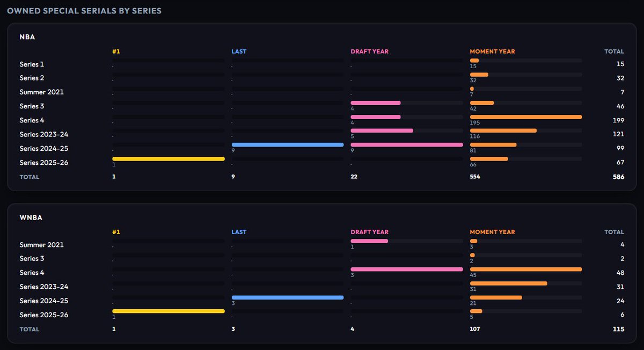644x350 pixels.
Task: Click the 199 total for NBA Series 4
Action: click(619, 120)
